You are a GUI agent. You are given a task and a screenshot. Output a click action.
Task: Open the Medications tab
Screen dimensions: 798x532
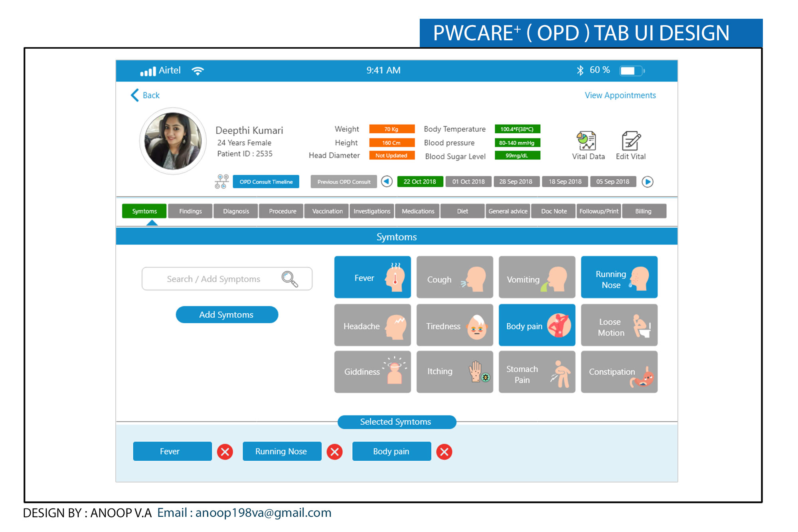pyautogui.click(x=418, y=211)
